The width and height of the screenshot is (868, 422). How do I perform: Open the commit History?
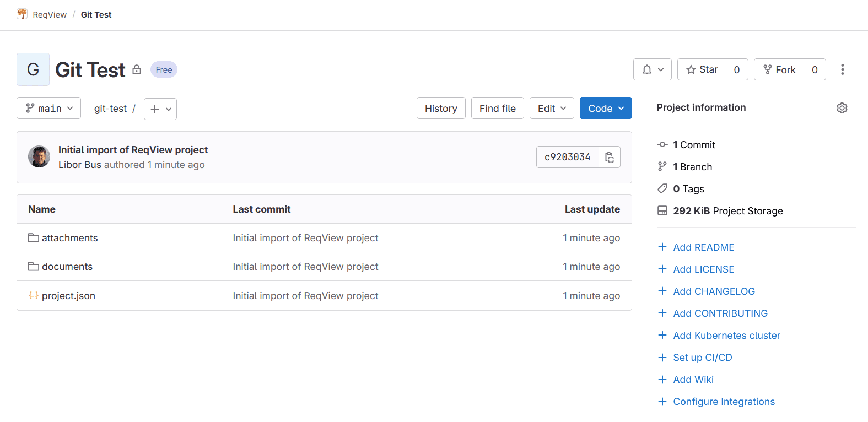[x=441, y=108]
